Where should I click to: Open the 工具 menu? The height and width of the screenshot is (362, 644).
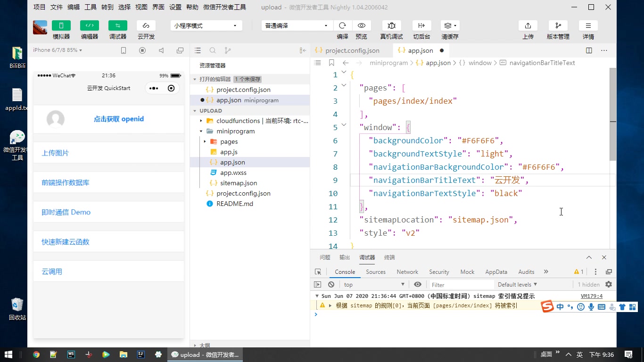tap(91, 7)
